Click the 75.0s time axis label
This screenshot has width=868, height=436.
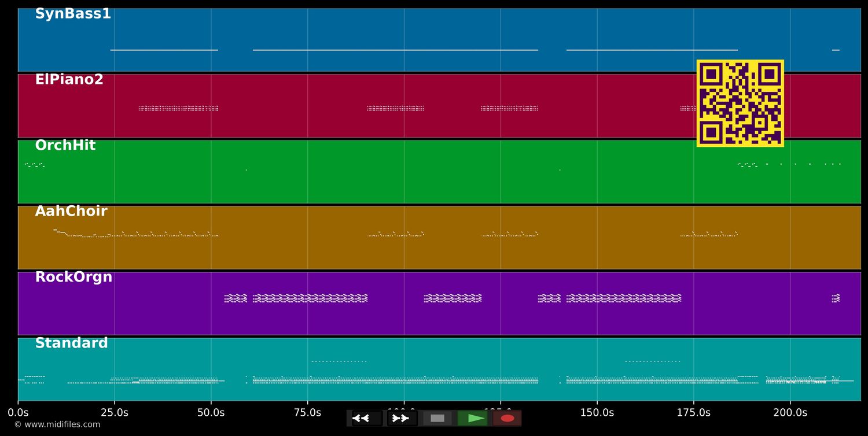307,413
